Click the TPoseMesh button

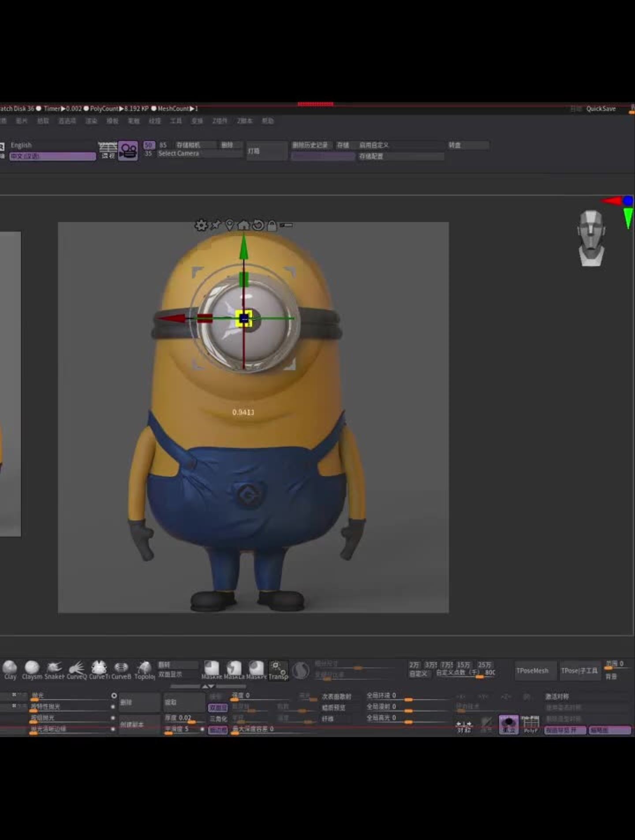[x=532, y=671]
